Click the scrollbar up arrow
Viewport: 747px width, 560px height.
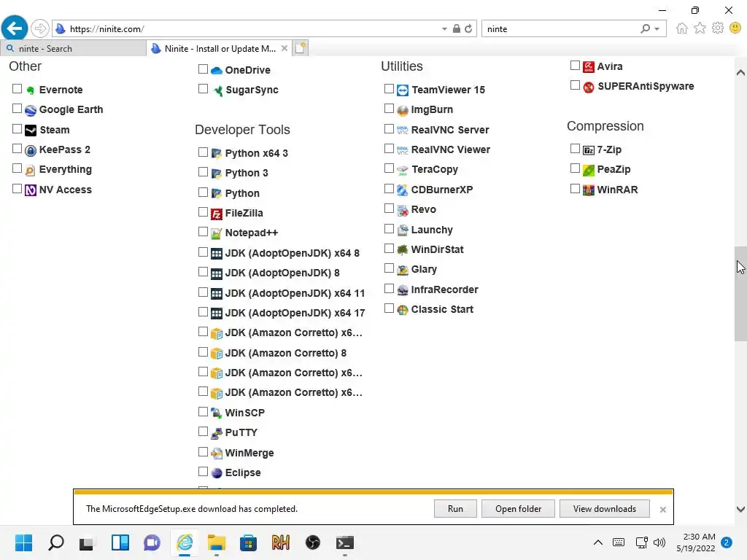click(x=740, y=73)
